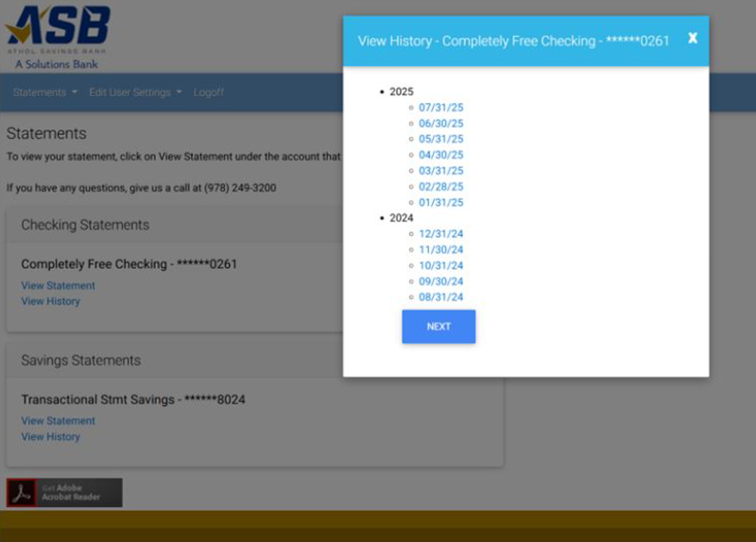The image size is (756, 542).
Task: View the 12/31/24 statement
Action: point(441,234)
